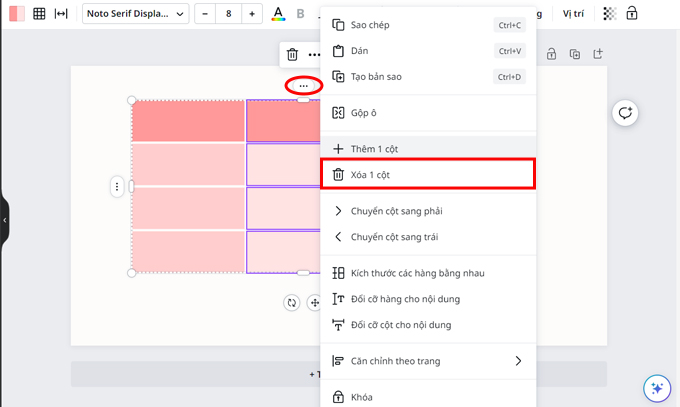Open the table cell spacing icon

pyautogui.click(x=61, y=14)
